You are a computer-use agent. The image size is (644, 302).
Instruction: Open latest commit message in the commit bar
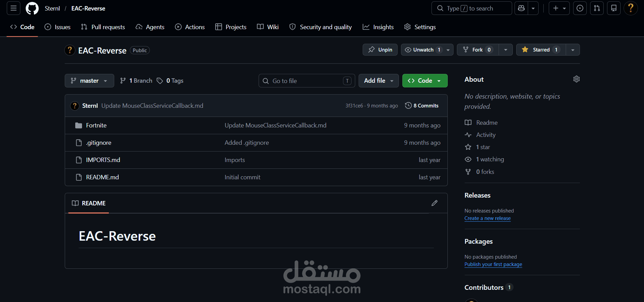tap(152, 106)
